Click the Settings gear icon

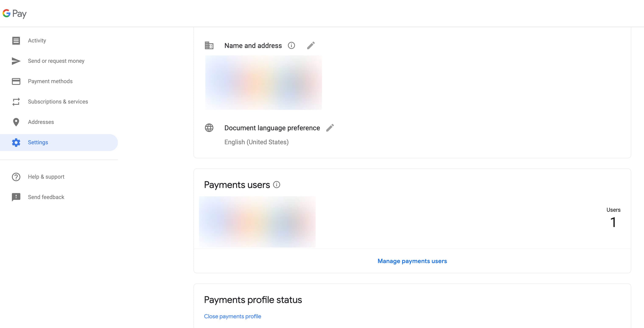16,143
